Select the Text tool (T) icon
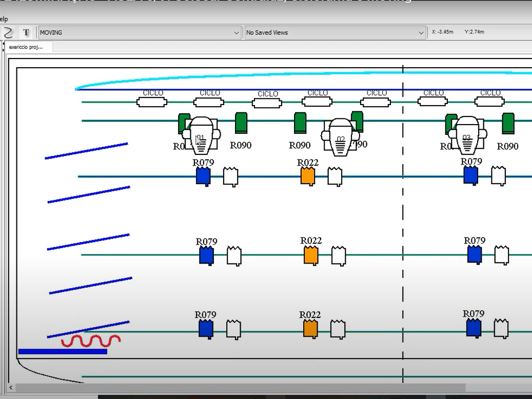The height and width of the screenshot is (399, 532). 26,32
